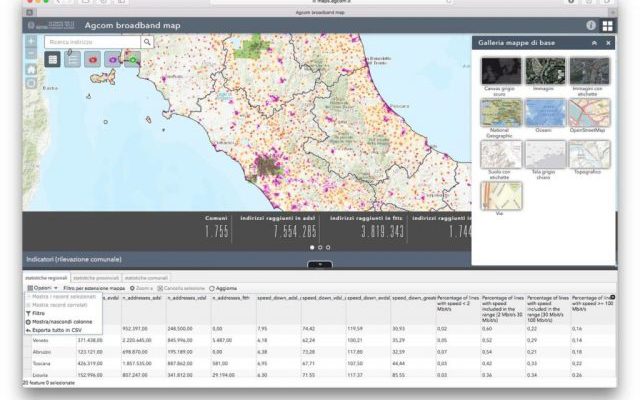640x400 pixels.
Task: Close the Galleria mappe di base panel
Action: tap(608, 43)
